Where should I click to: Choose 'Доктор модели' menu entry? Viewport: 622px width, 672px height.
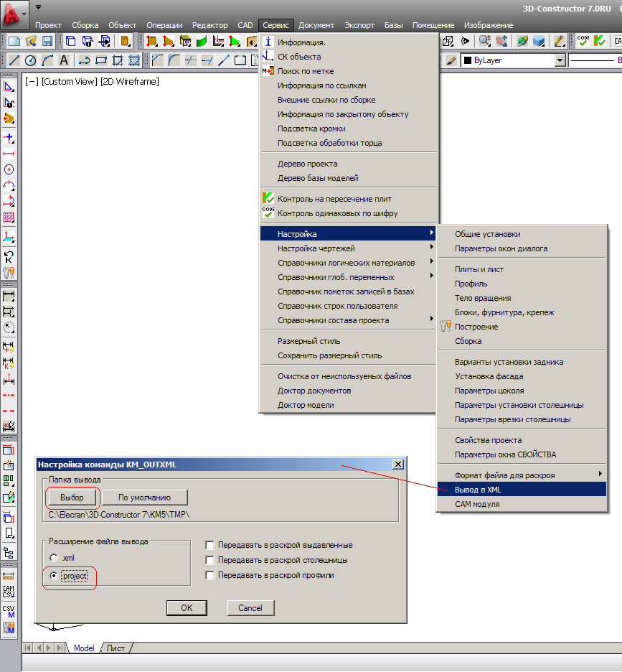(x=348, y=405)
